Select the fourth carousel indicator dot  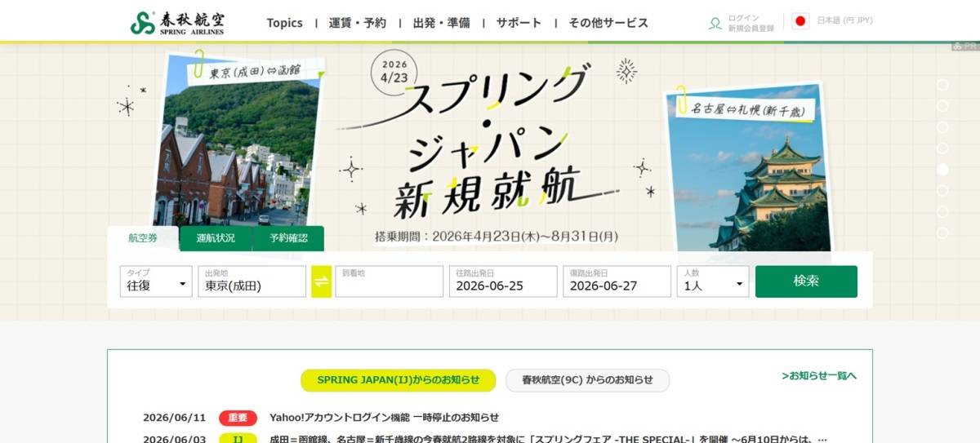pyautogui.click(x=942, y=148)
